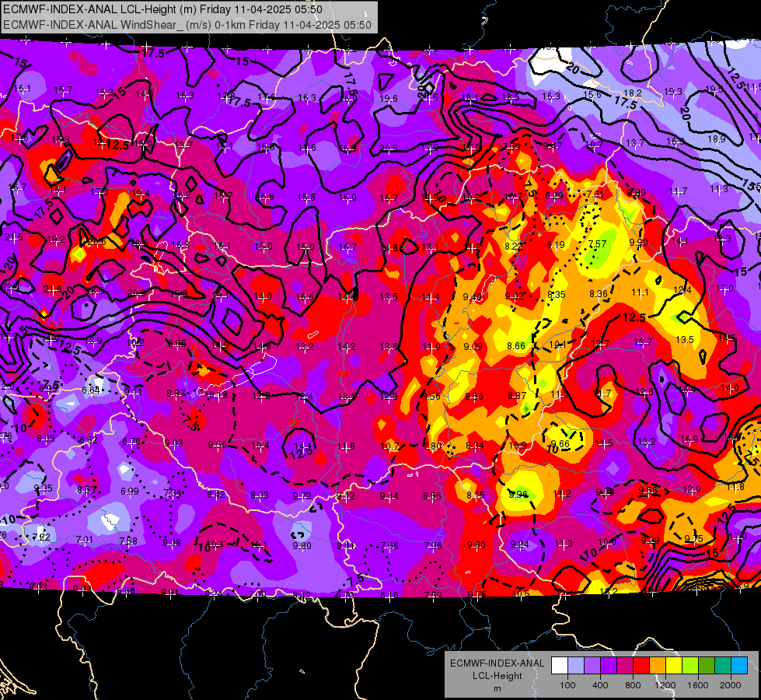Select the orange legend swatch left of 1200
This screenshot has height=700, width=761.
[658, 666]
